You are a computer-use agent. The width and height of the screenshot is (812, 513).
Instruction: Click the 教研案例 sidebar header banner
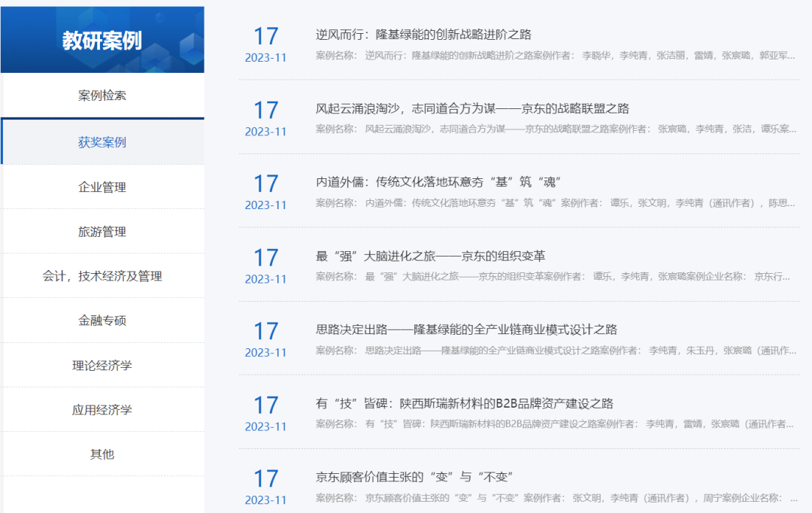(102, 40)
